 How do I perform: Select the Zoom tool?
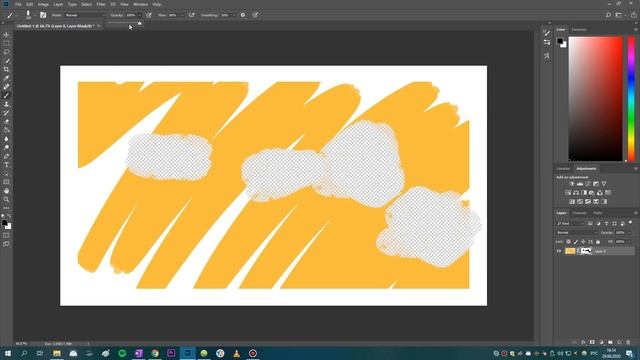(6, 199)
